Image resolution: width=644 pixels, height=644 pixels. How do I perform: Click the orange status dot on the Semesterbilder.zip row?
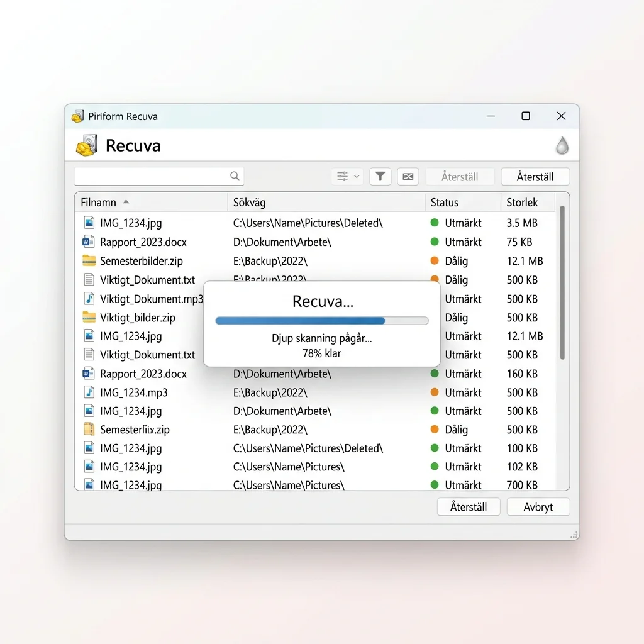pos(435,260)
